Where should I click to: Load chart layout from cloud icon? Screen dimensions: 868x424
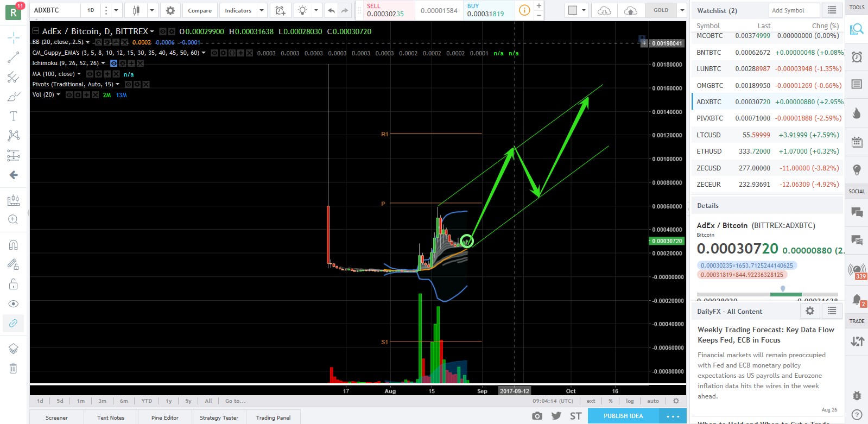click(604, 10)
